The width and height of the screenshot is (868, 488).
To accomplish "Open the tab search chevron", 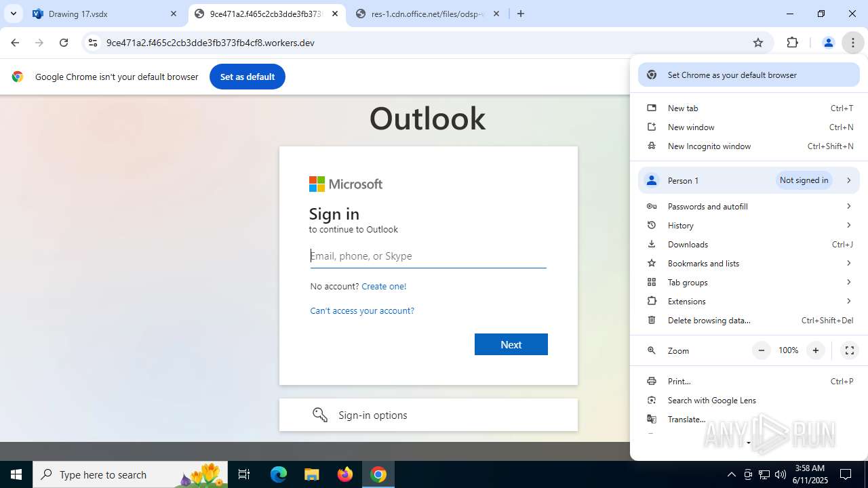I will coord(13,14).
